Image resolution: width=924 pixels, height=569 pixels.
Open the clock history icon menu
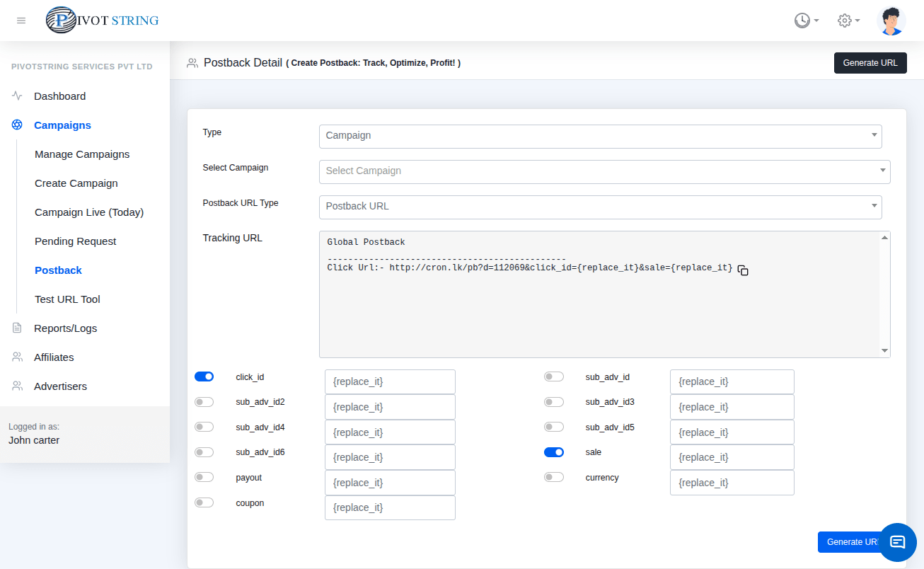(806, 21)
